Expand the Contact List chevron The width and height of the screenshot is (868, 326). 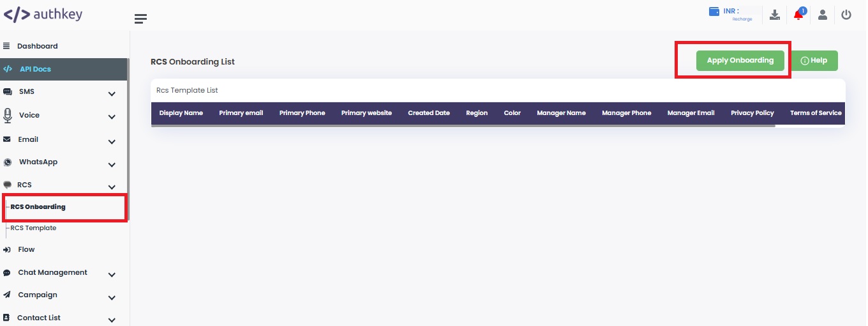point(112,320)
